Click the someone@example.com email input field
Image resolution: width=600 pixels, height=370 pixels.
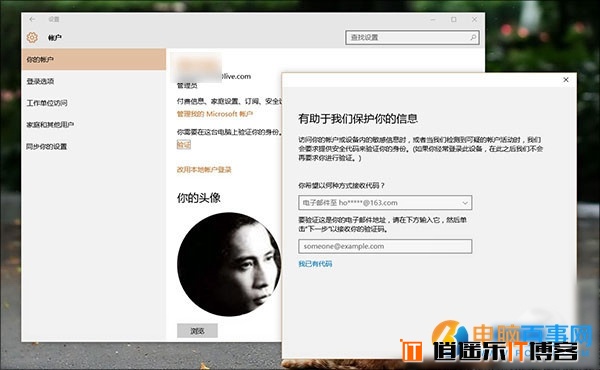tap(385, 246)
